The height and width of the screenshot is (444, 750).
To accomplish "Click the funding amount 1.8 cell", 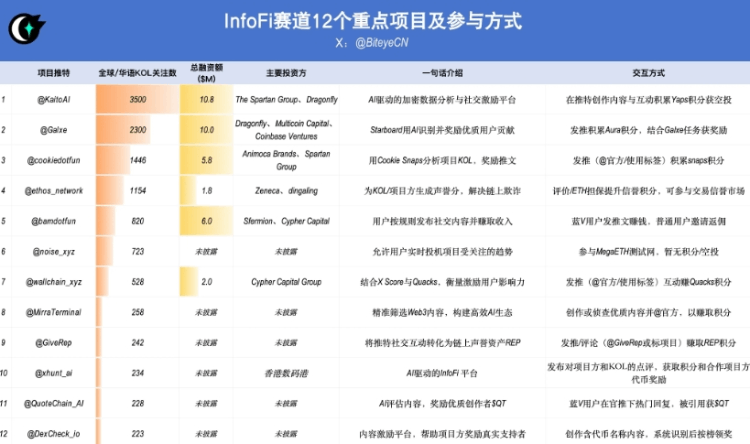I will click(207, 190).
